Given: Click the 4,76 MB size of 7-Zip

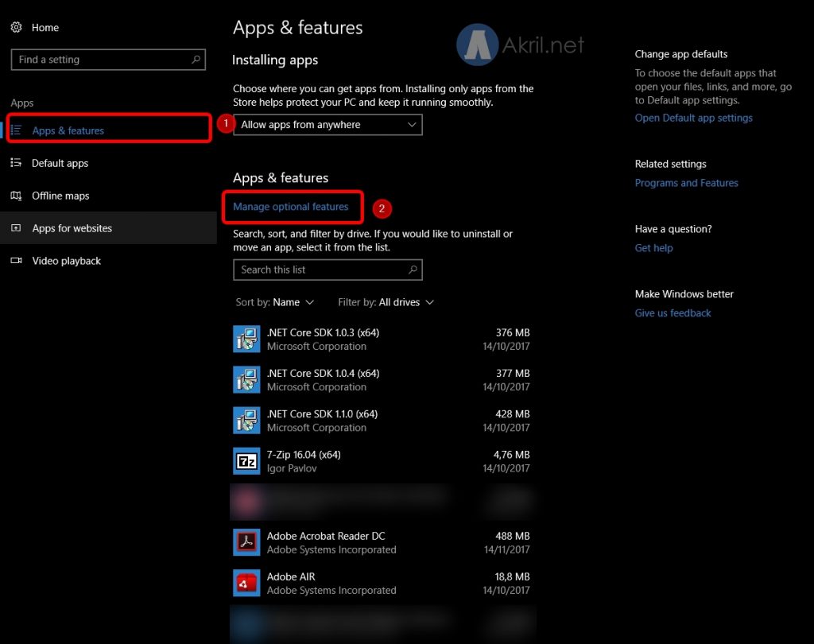Looking at the screenshot, I should click(x=511, y=455).
